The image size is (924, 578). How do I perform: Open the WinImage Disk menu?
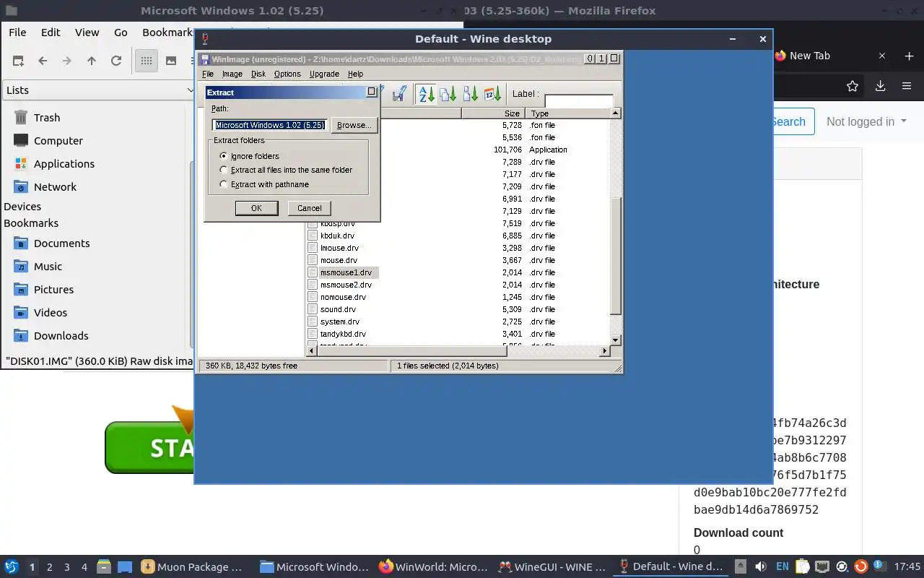pos(258,74)
